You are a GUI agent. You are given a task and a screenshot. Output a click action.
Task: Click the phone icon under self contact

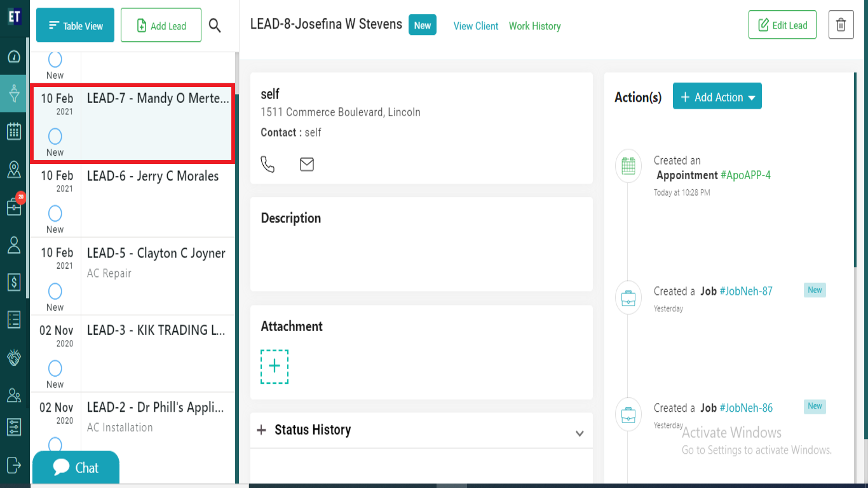(268, 164)
